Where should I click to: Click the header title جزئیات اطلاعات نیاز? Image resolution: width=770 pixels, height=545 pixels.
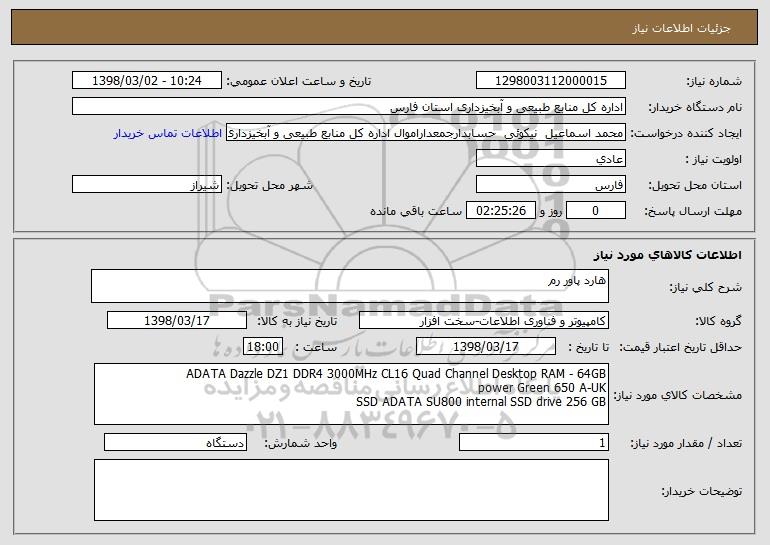pos(682,28)
